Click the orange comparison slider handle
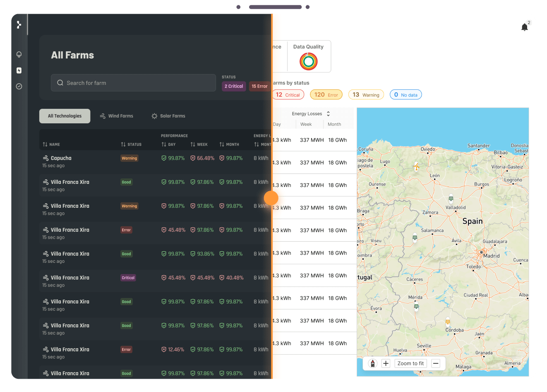This screenshot has width=547, height=392. point(271,198)
